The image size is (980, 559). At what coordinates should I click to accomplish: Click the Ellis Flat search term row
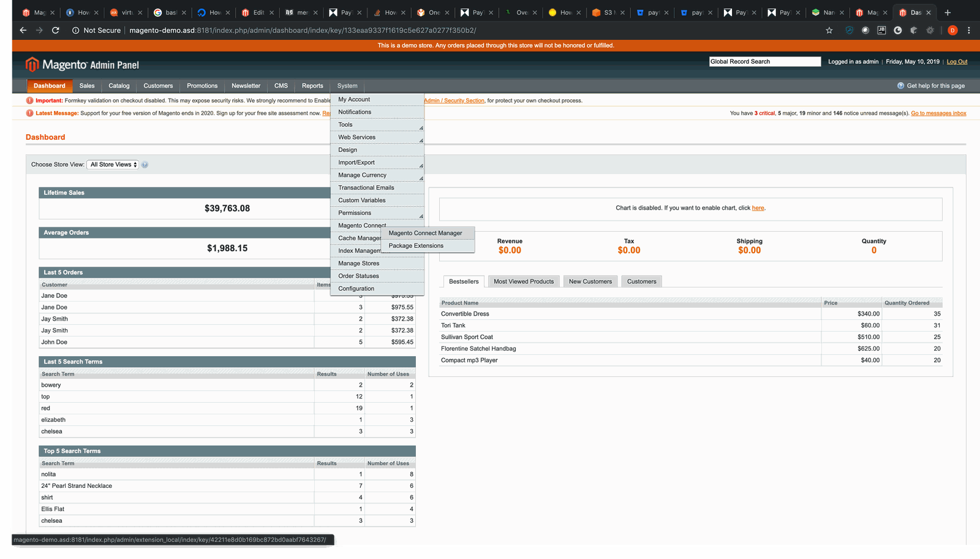(227, 509)
